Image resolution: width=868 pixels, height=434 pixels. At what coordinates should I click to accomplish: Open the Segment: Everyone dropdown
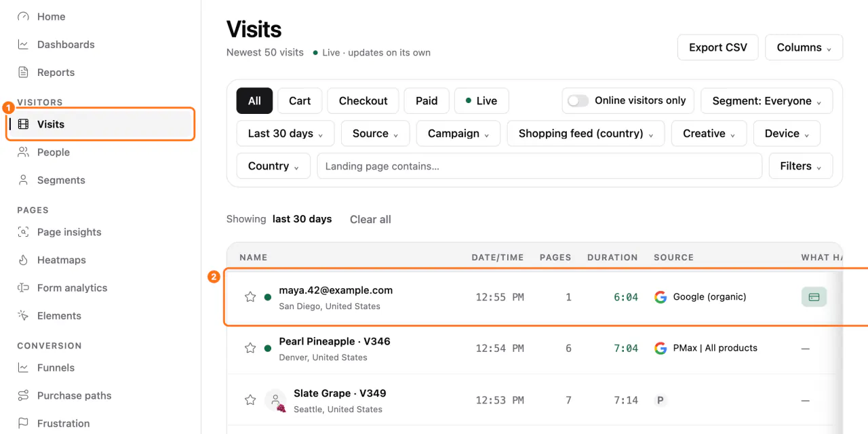pyautogui.click(x=766, y=101)
